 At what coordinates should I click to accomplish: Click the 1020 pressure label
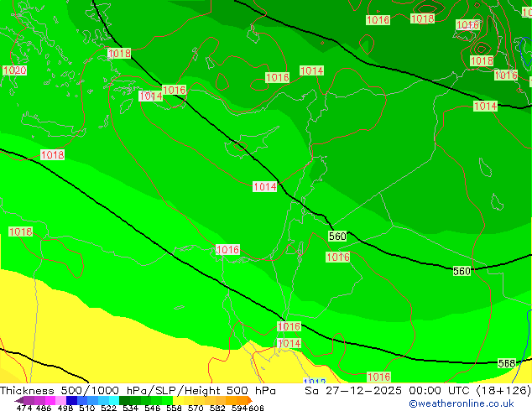[x=14, y=70]
